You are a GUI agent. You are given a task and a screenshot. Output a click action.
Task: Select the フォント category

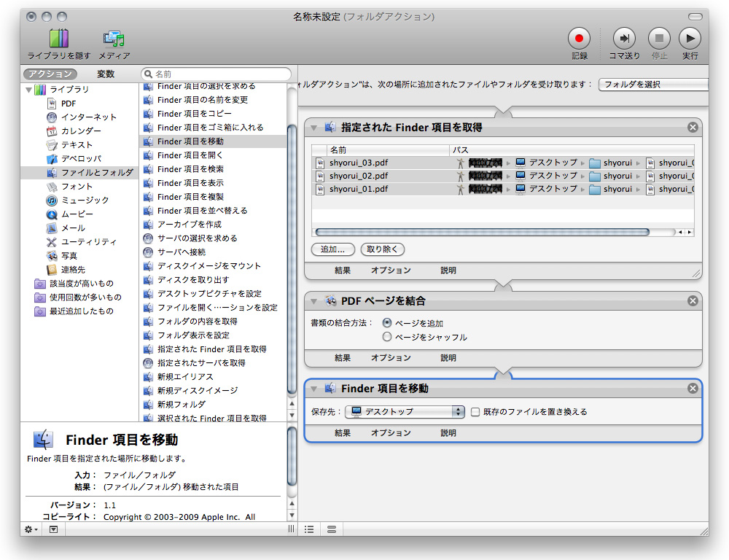tap(70, 187)
